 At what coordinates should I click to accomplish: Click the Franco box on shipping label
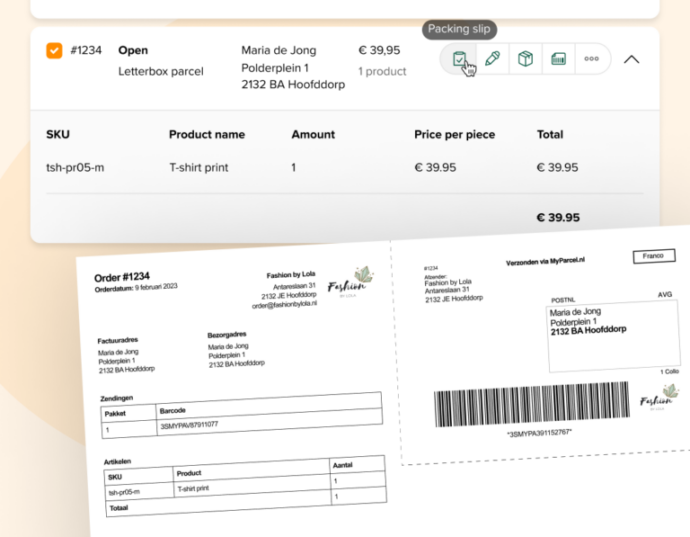654,257
